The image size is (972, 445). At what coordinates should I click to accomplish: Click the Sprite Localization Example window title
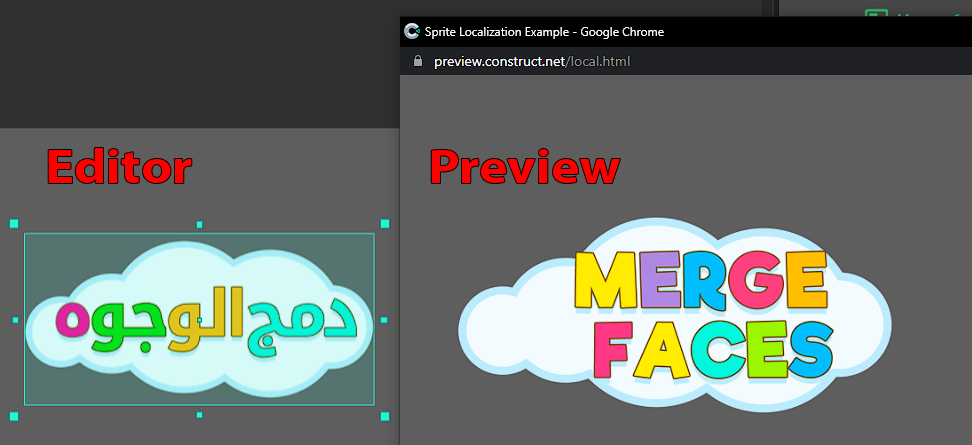[x=544, y=31]
